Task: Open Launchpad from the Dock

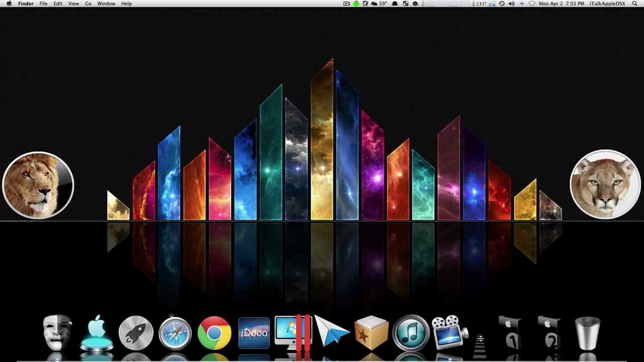Action: point(136,333)
